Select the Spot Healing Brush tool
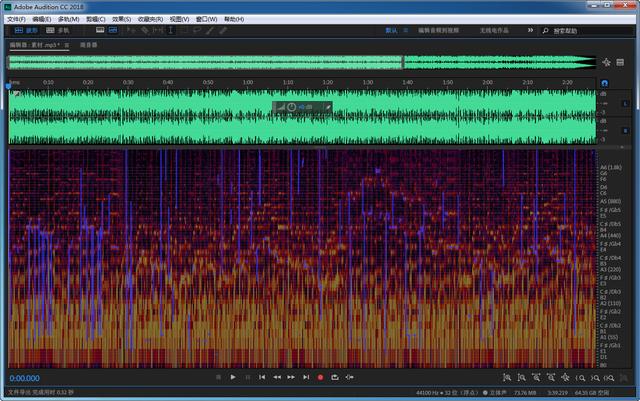Image resolution: width=640 pixels, height=401 pixels. click(223, 31)
